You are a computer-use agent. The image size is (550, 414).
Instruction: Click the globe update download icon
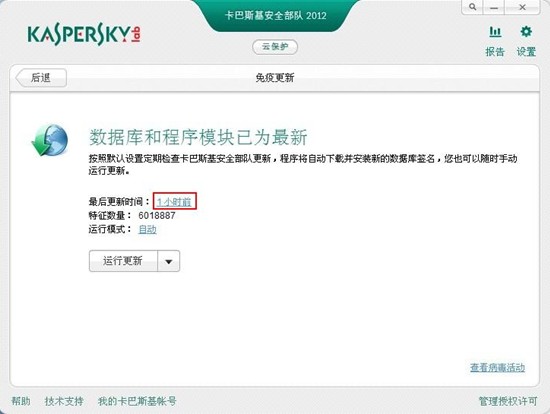click(x=49, y=140)
